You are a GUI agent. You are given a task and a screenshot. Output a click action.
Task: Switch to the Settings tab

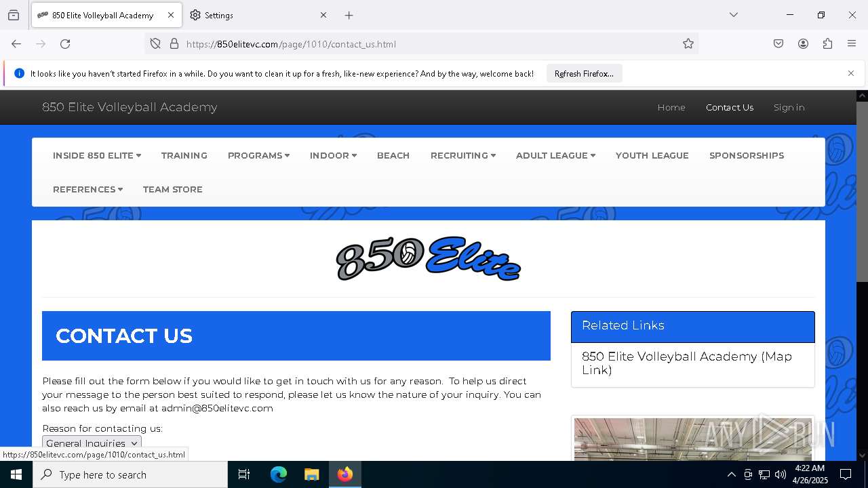click(x=258, y=15)
